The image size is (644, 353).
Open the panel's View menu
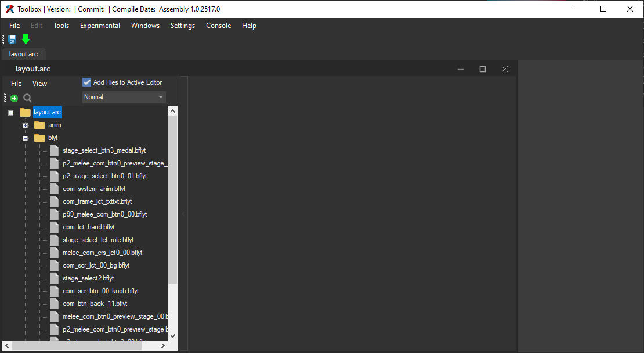tap(39, 84)
